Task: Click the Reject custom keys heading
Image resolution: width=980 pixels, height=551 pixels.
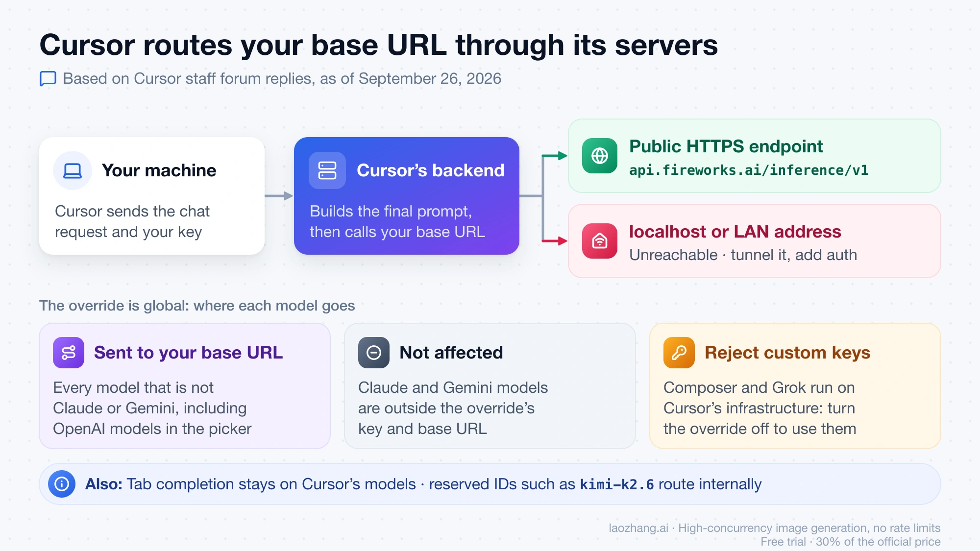Action: (787, 353)
